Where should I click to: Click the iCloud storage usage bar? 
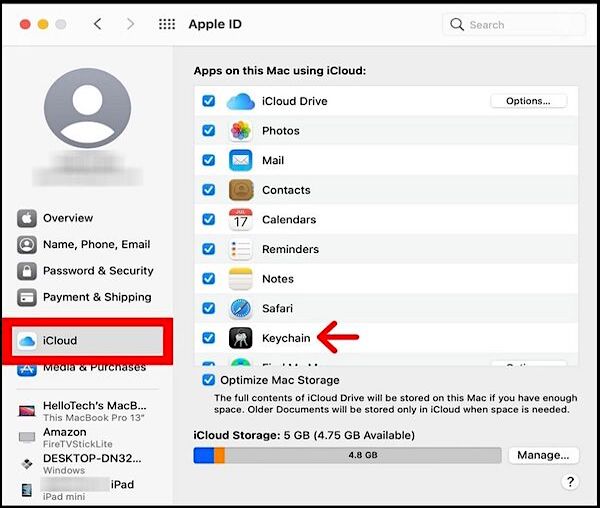[347, 455]
